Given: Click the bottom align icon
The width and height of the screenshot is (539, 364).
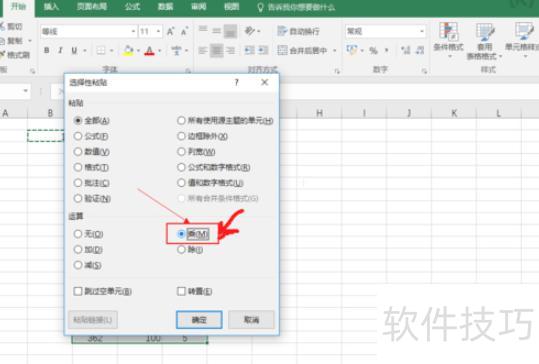Looking at the screenshot, I should coord(230,31).
